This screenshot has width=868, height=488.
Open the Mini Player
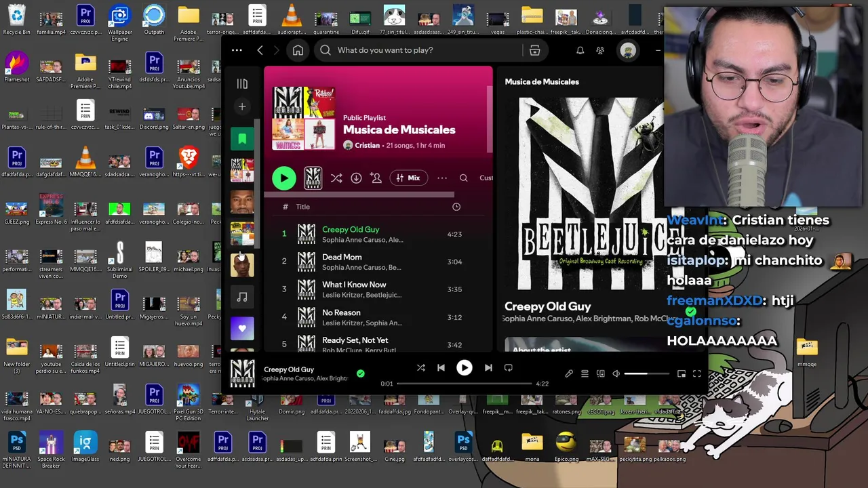pyautogui.click(x=682, y=373)
